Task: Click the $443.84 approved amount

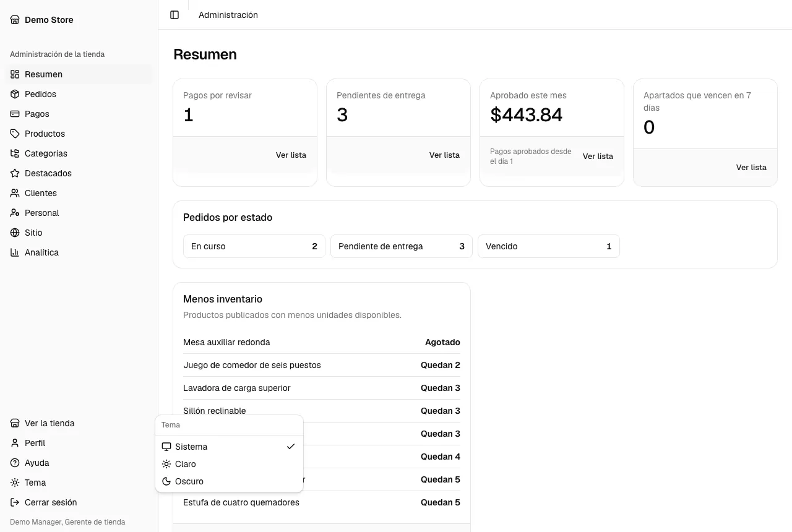Action: (x=527, y=114)
